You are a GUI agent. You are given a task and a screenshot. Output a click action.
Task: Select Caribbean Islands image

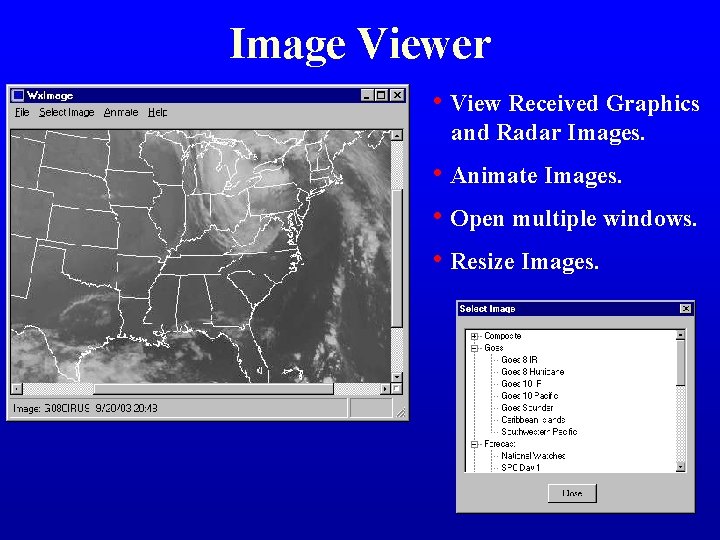point(533,420)
